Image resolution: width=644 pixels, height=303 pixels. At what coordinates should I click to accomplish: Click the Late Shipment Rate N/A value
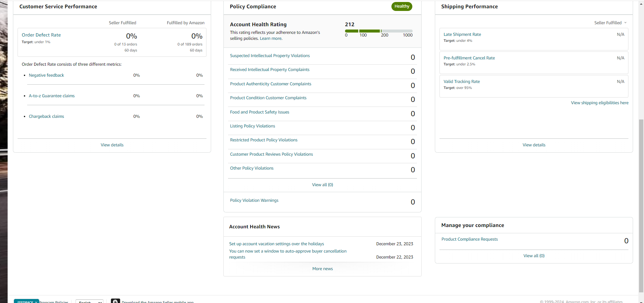click(x=620, y=35)
